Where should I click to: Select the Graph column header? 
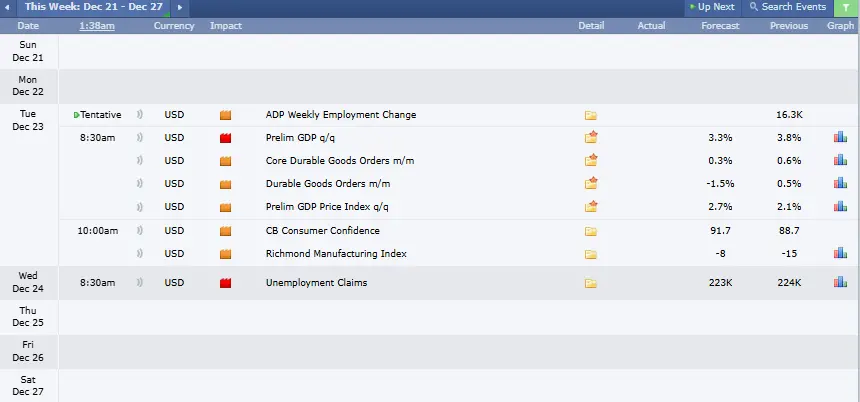tap(840, 26)
